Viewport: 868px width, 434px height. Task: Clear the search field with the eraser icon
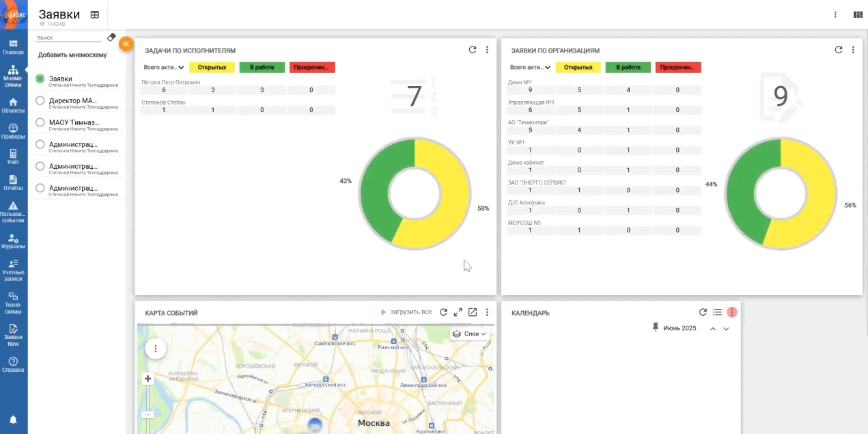pyautogui.click(x=112, y=38)
